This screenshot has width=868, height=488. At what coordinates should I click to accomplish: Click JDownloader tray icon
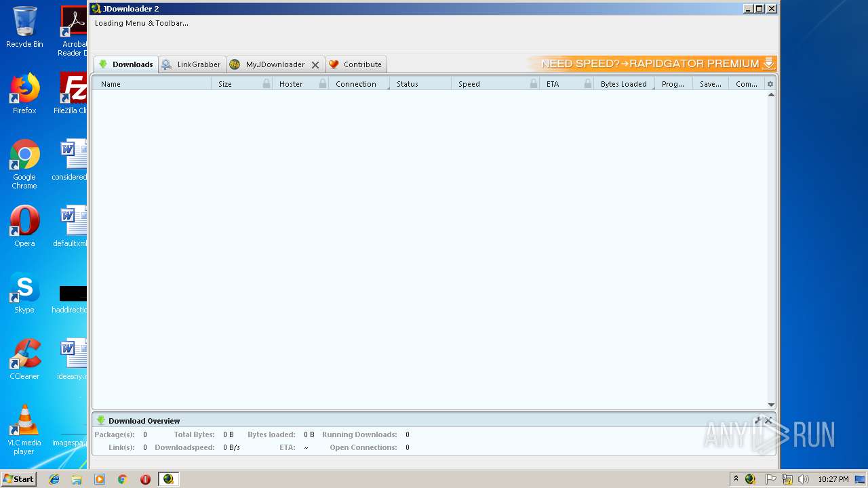[x=750, y=479]
